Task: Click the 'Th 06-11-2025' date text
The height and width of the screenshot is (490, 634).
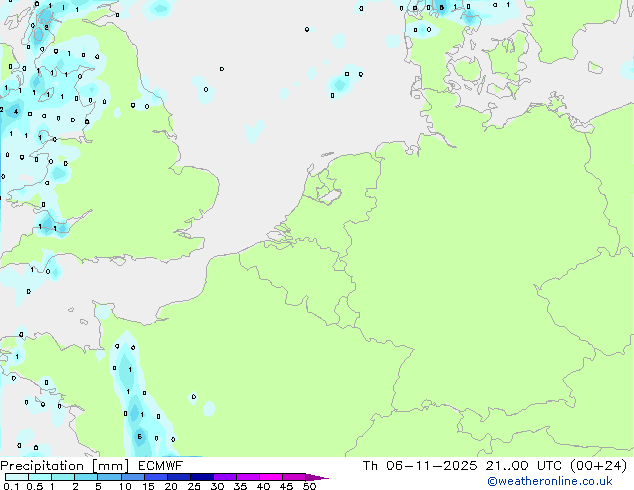Action: point(420,466)
